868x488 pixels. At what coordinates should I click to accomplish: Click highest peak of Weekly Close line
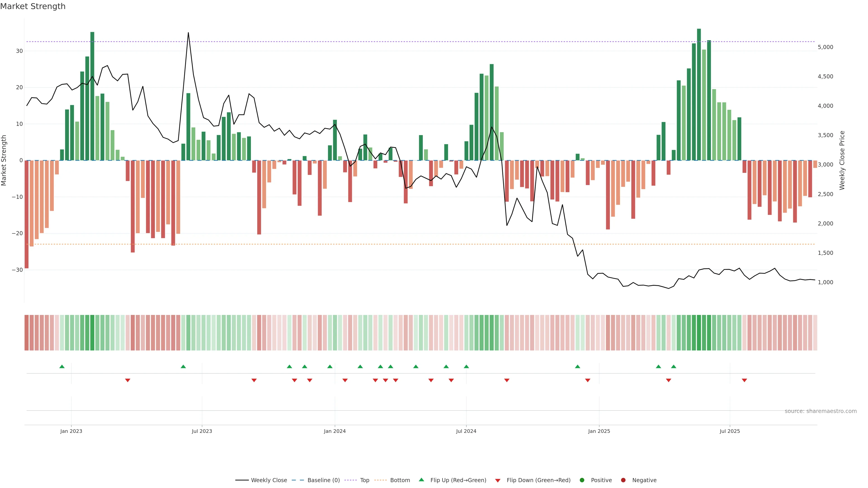tap(188, 33)
